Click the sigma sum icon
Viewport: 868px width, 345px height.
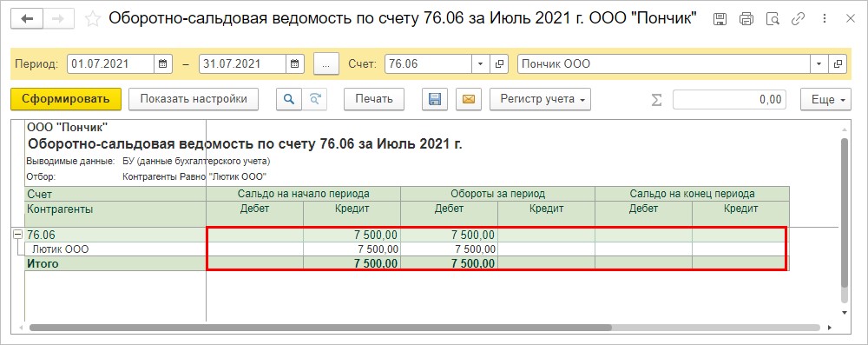pyautogui.click(x=656, y=100)
